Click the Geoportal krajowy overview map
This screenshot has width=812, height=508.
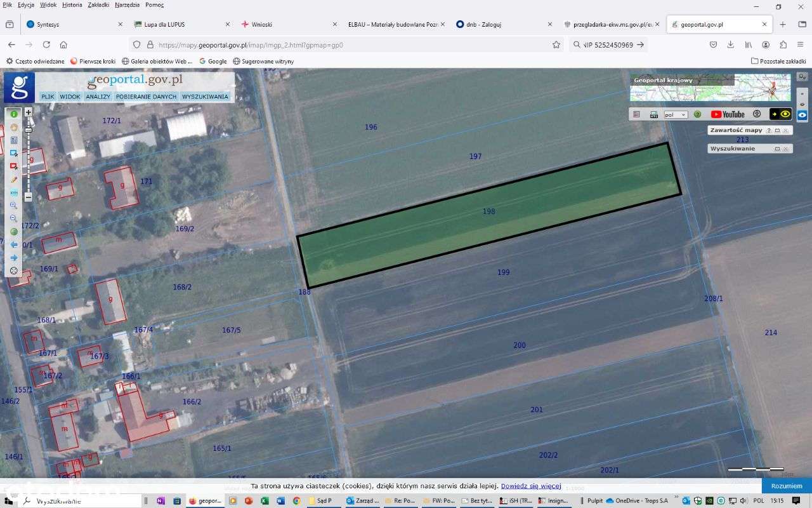pos(710,88)
